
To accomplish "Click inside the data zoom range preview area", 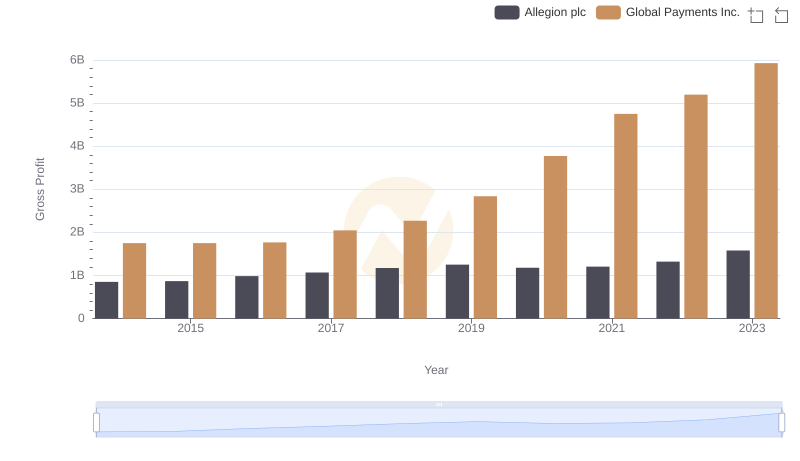I will pos(439,422).
